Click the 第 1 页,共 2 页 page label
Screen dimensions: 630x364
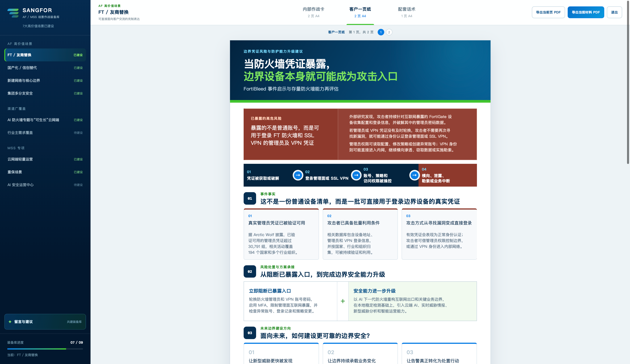coord(361,32)
